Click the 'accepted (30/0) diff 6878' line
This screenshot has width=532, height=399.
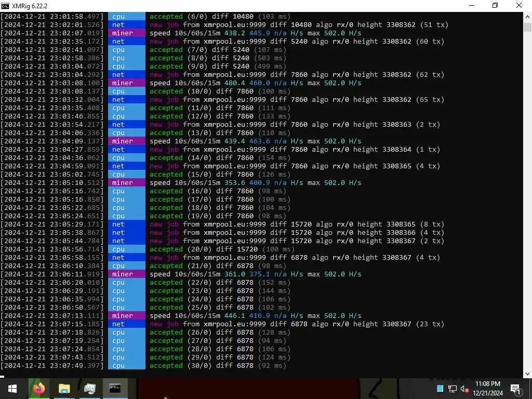click(x=218, y=365)
